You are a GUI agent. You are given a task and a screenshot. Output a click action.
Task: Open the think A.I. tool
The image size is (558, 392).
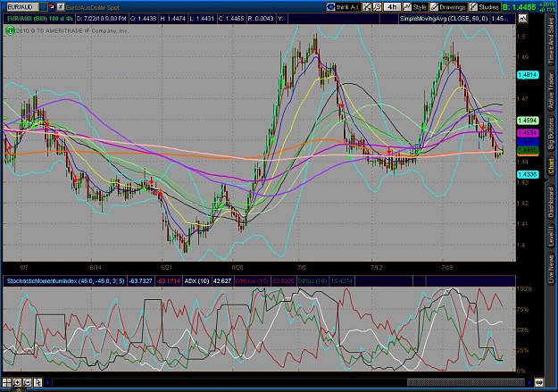(x=344, y=7)
